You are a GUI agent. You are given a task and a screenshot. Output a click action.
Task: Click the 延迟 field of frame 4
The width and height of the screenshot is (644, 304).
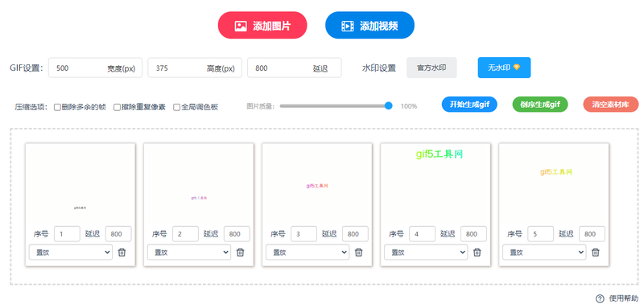473,234
